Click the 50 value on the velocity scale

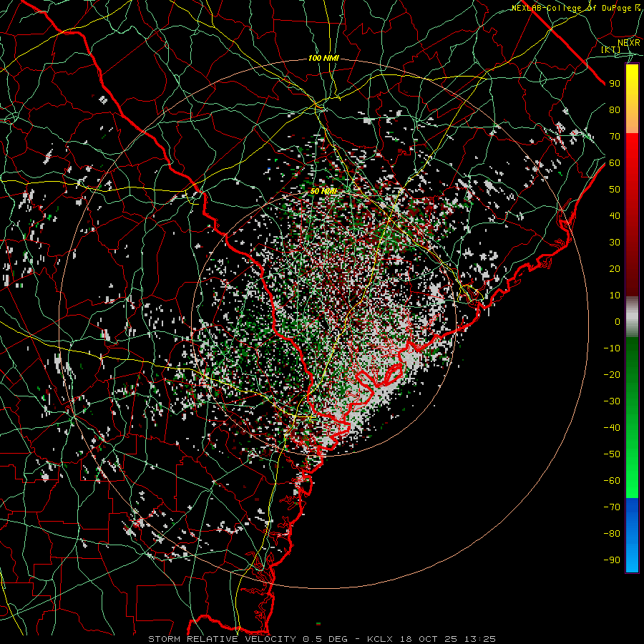(615, 190)
